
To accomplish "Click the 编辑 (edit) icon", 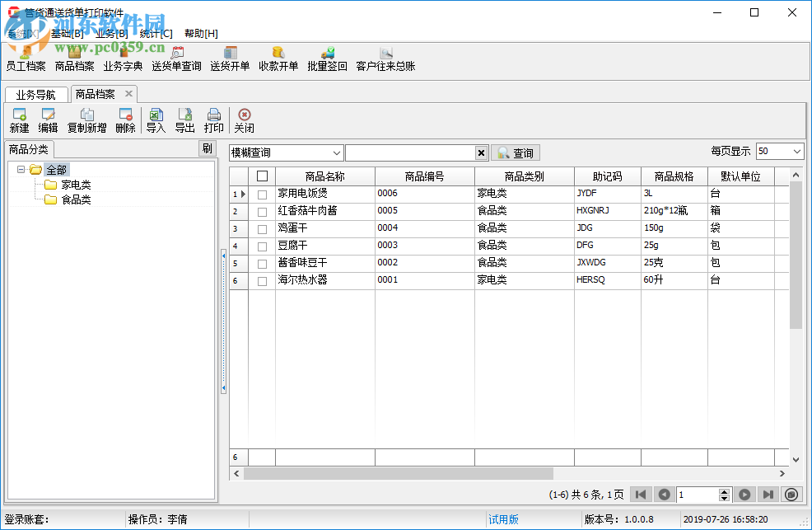I will click(x=48, y=120).
